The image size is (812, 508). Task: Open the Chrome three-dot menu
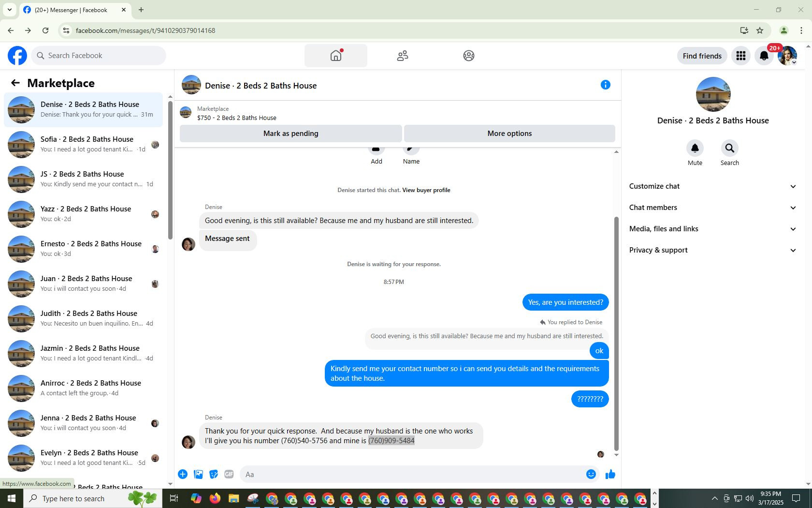[x=801, y=30]
